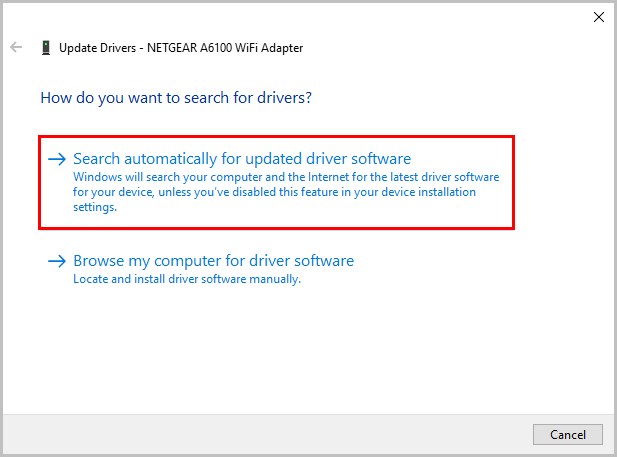Click the word settings in automatic search description

click(x=95, y=207)
